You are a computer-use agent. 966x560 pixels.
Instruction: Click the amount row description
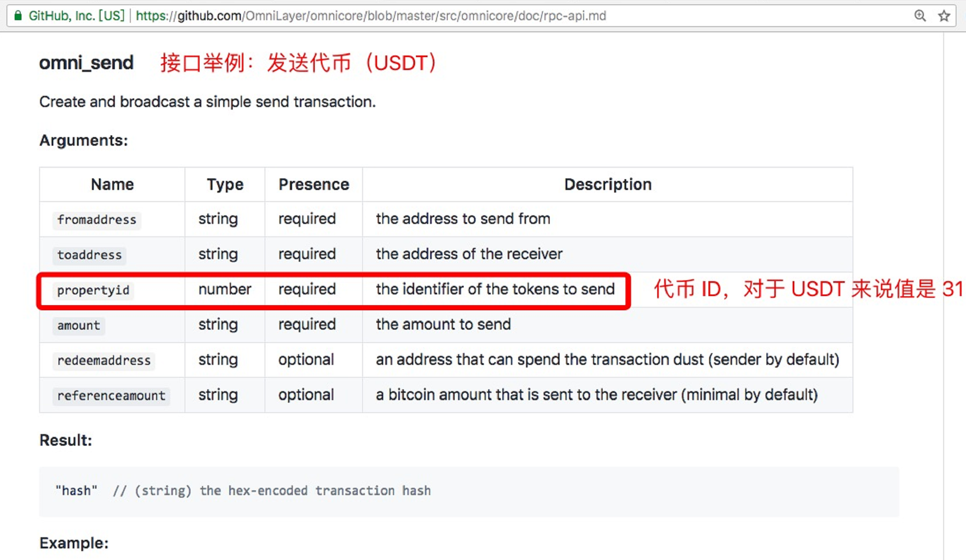coord(442,324)
